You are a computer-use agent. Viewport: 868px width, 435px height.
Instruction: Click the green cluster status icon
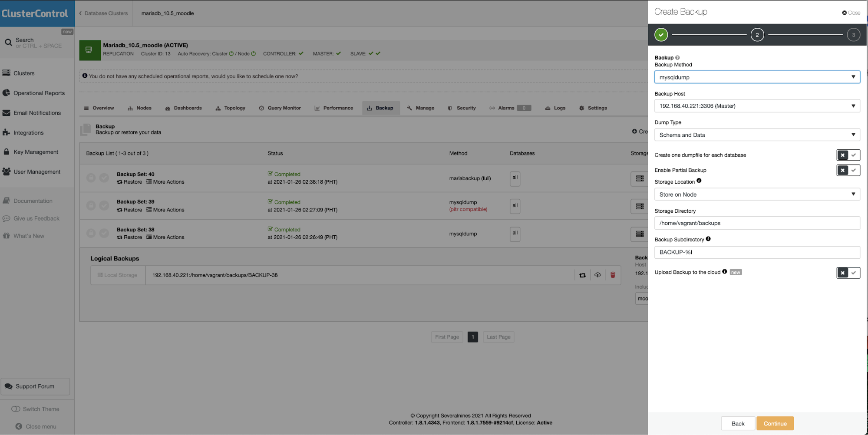coord(90,50)
